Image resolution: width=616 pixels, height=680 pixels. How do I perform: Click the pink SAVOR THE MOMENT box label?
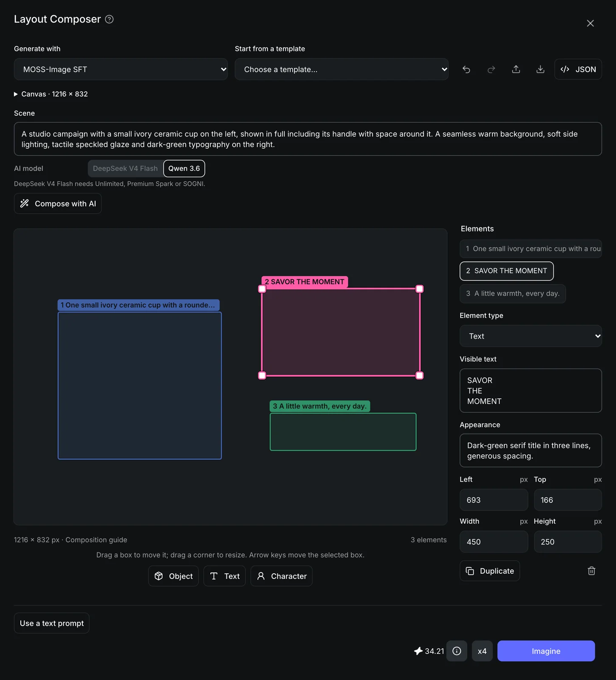tap(305, 282)
